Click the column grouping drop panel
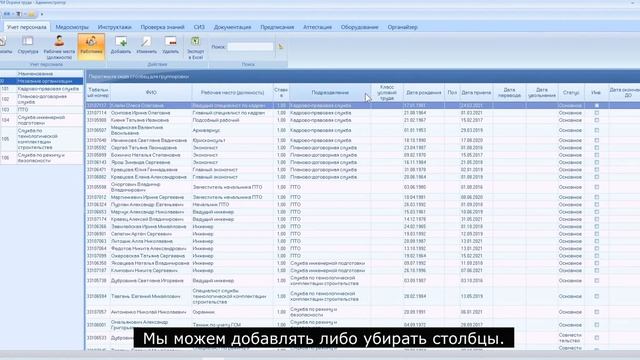Viewport: 640px width, 360px height. point(362,76)
